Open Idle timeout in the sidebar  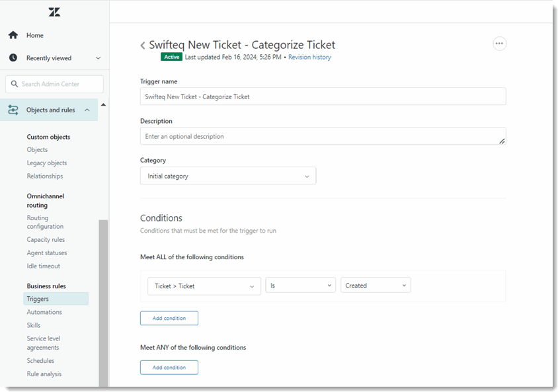[44, 266]
